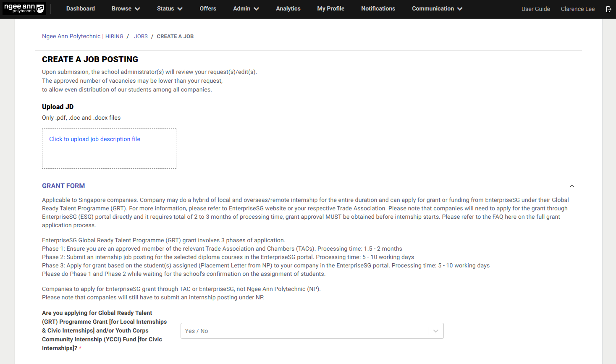Click the Grant Form section heading
616x364 pixels.
coord(63,186)
